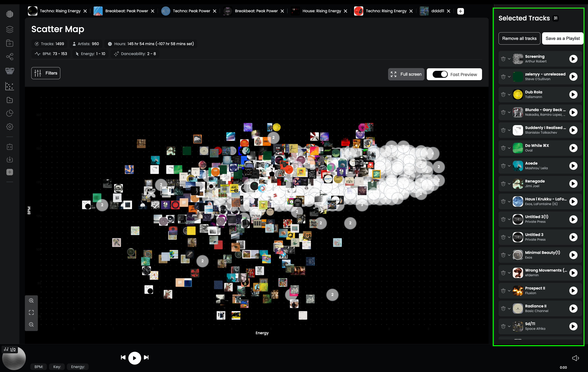Close the Techno: Peak Power tab
Viewport: 588px width, 372px height.
pos(214,11)
